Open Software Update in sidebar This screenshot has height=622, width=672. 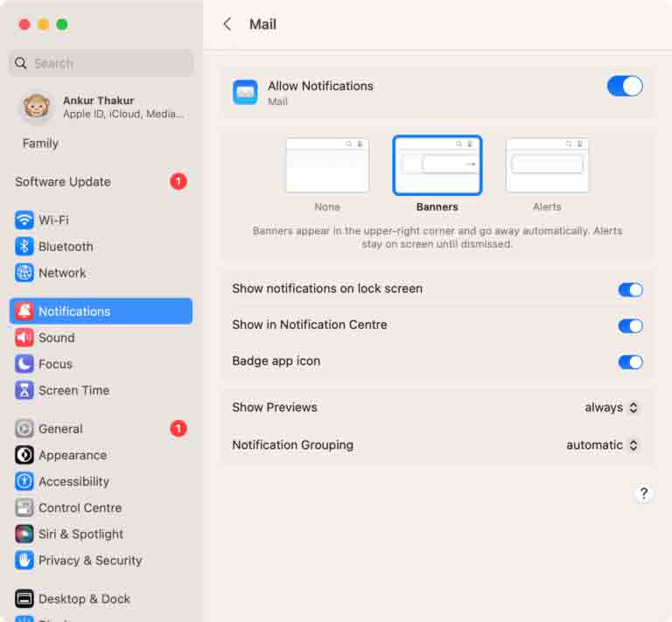click(x=63, y=182)
